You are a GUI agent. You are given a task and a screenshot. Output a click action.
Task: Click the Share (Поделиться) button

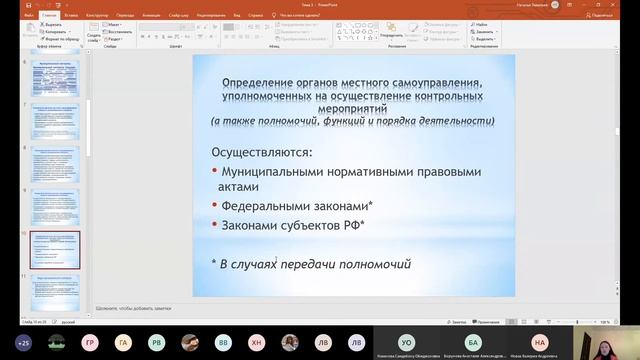coord(599,15)
